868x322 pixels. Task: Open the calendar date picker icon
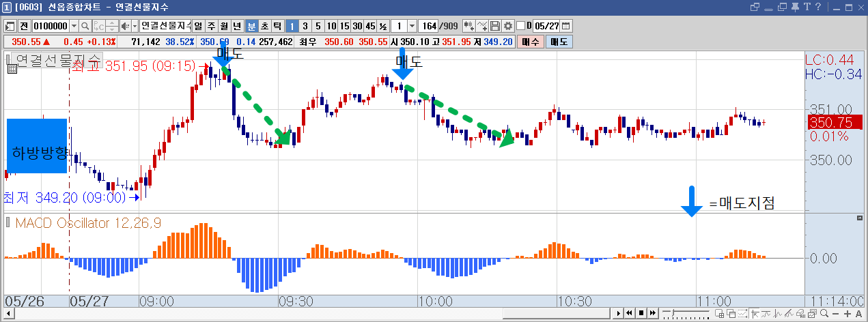coord(566,26)
